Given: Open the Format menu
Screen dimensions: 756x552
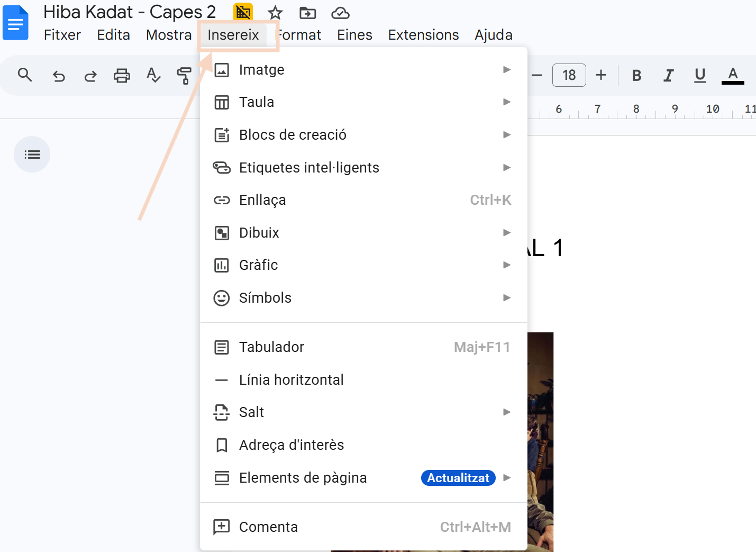Looking at the screenshot, I should coord(298,35).
